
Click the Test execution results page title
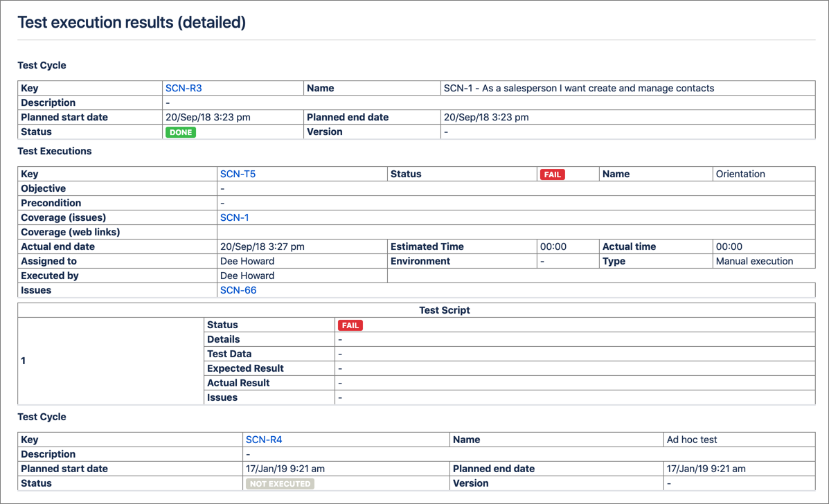click(x=132, y=22)
